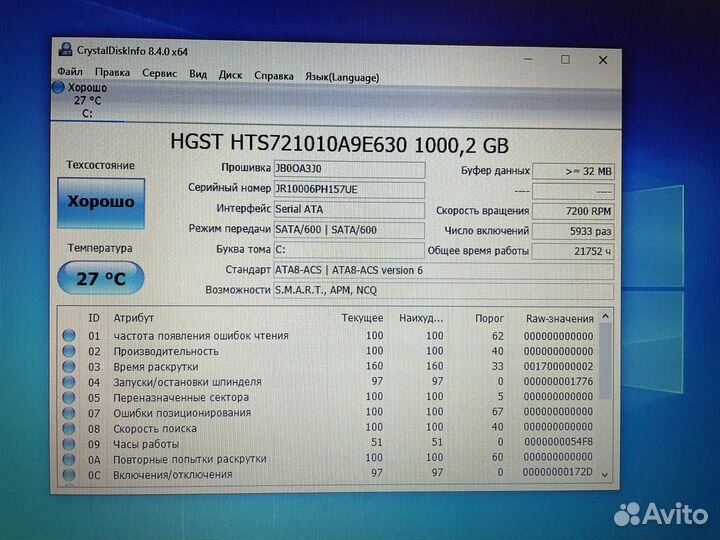Screen dimensions: 720x540
Task: Select the Ошибки позиционирования row
Action: pyautogui.click(x=328, y=412)
